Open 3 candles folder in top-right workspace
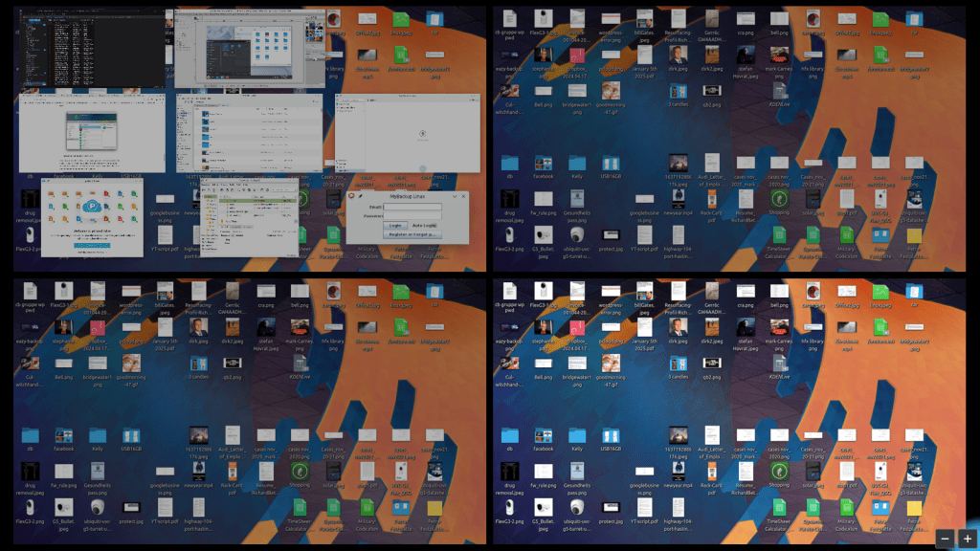980x551 pixels. tap(679, 93)
